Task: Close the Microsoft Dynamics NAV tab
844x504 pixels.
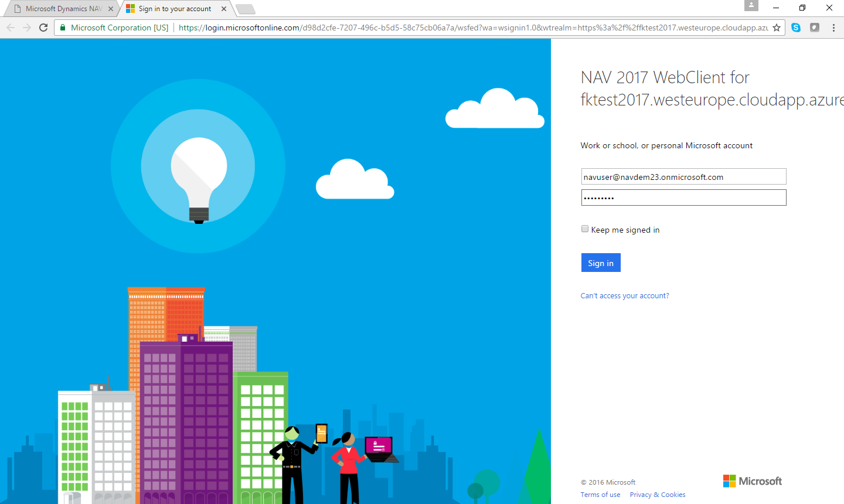Action: [x=111, y=9]
